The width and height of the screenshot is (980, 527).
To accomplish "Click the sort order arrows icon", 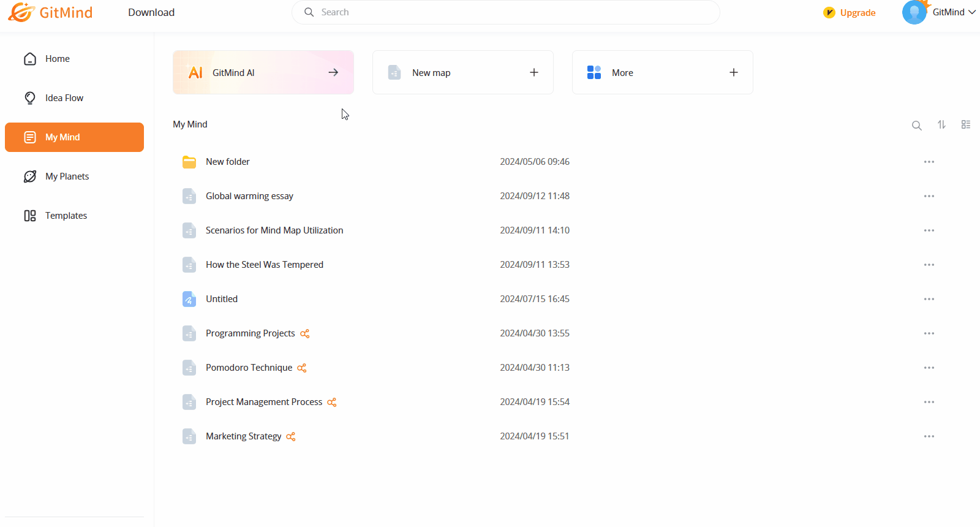I will [x=941, y=124].
